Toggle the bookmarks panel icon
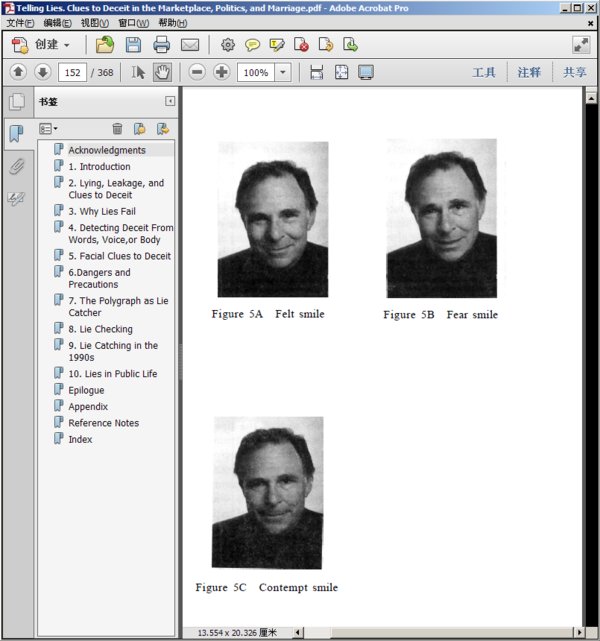600x641 pixels. pyautogui.click(x=17, y=133)
